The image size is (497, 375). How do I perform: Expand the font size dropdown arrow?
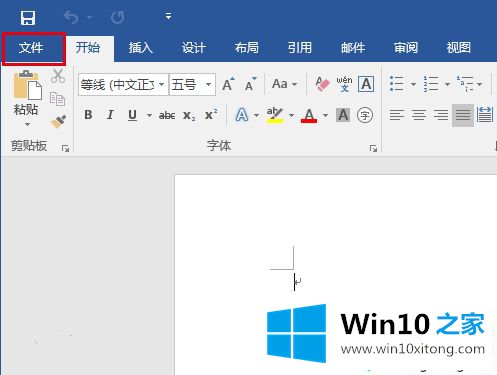click(209, 84)
